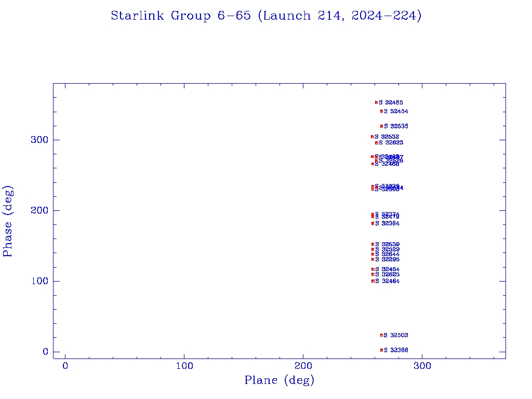The image size is (532, 399).
Task: Click the red marker beside S 32532
Action: 373,137
